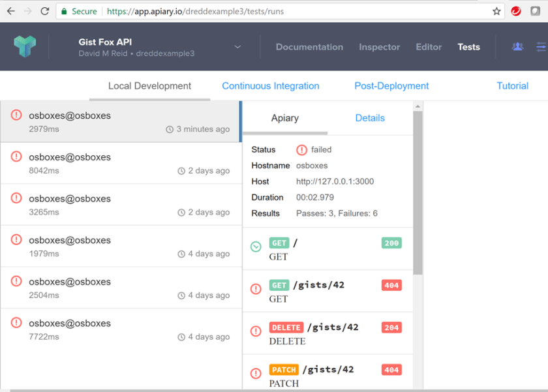Bookmark page with the star icon

pyautogui.click(x=496, y=11)
